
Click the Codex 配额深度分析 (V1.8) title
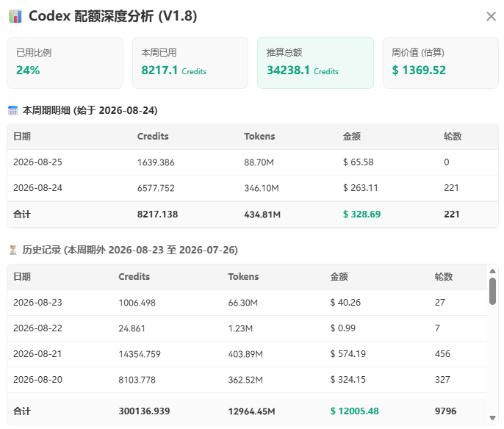click(113, 16)
